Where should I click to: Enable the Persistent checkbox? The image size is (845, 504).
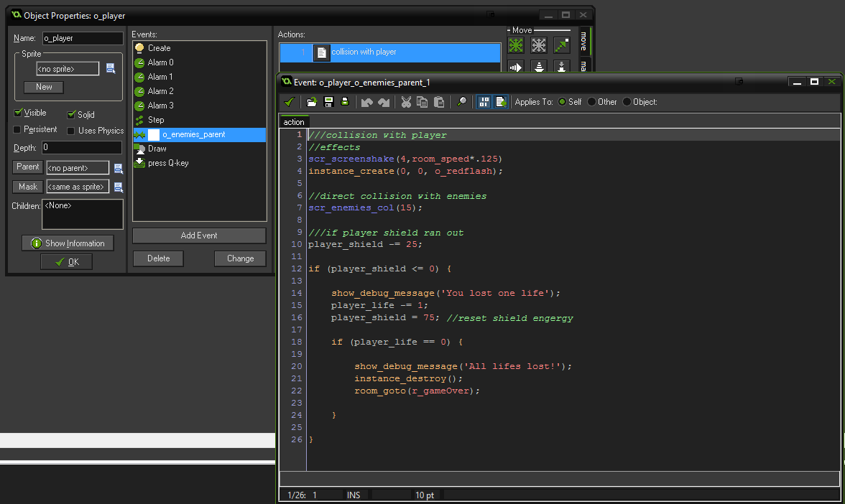pos(18,130)
